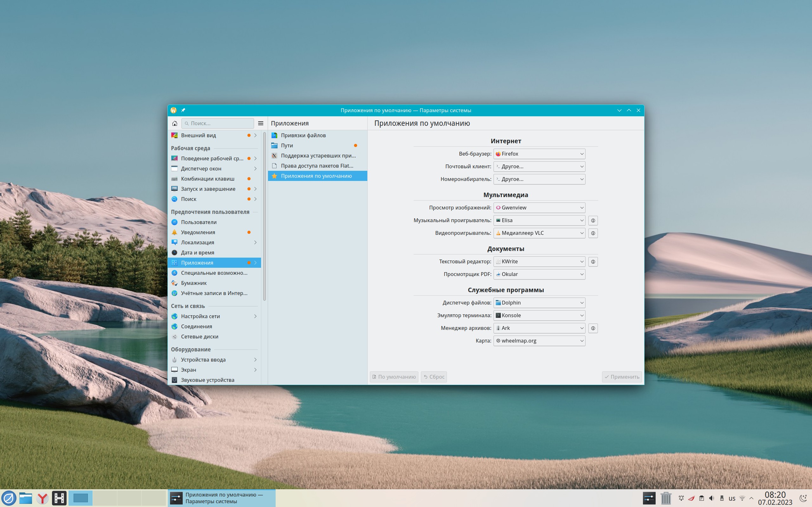Open the Эмулятор терминала Konsole dropdown
Image resolution: width=812 pixels, height=507 pixels.
coord(539,316)
